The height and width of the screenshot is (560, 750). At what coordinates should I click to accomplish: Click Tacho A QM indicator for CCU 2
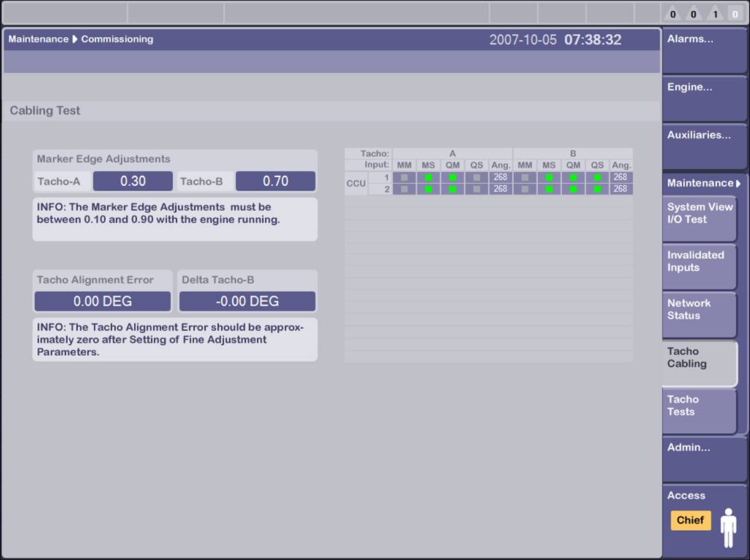tap(453, 189)
